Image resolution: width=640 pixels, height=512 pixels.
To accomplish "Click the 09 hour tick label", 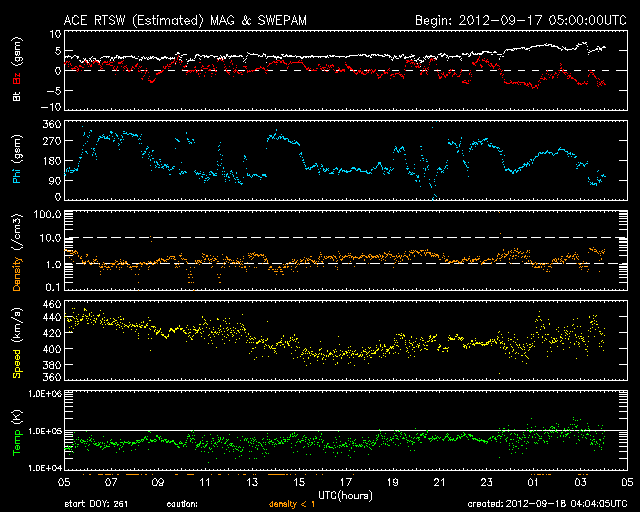I will point(158,482).
